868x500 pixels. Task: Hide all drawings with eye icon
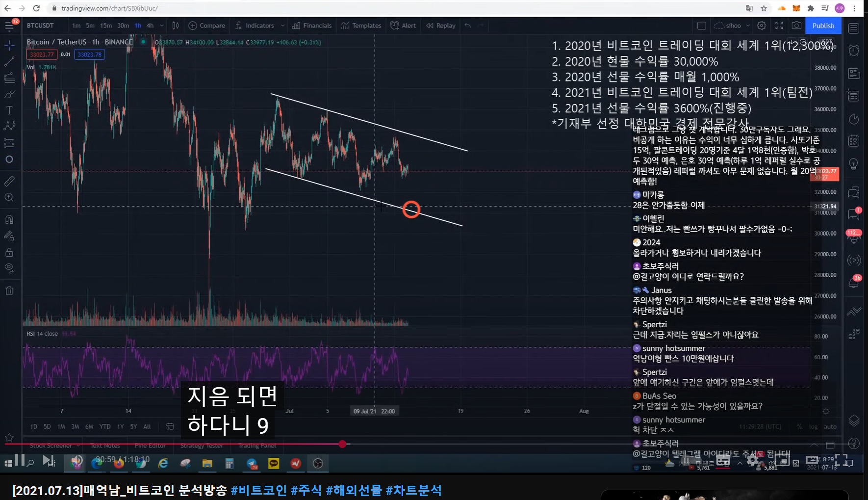[9, 268]
